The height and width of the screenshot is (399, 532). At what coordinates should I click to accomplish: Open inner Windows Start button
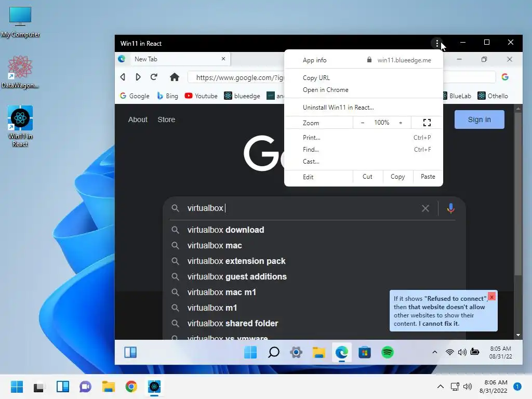click(250, 352)
